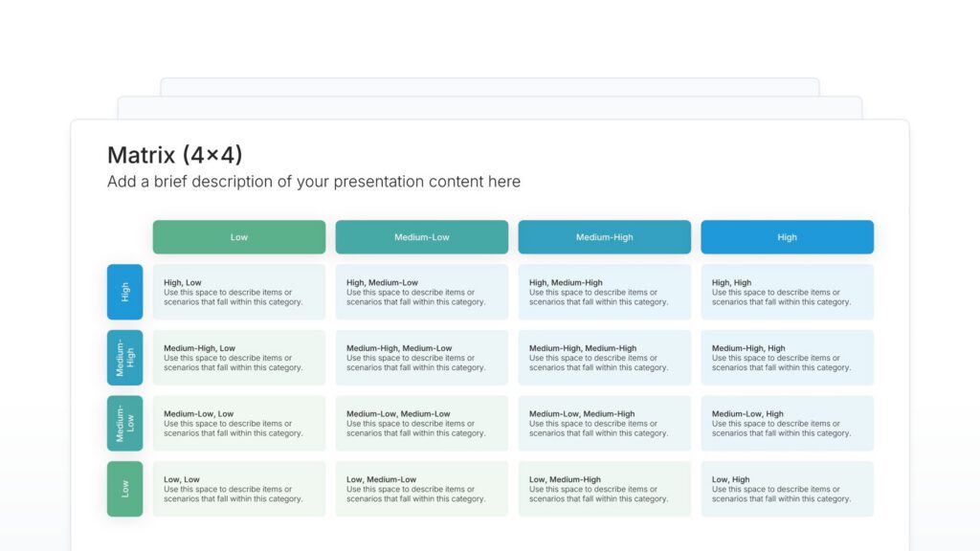Select the "Medium-Low, Low" cell

tap(239, 423)
